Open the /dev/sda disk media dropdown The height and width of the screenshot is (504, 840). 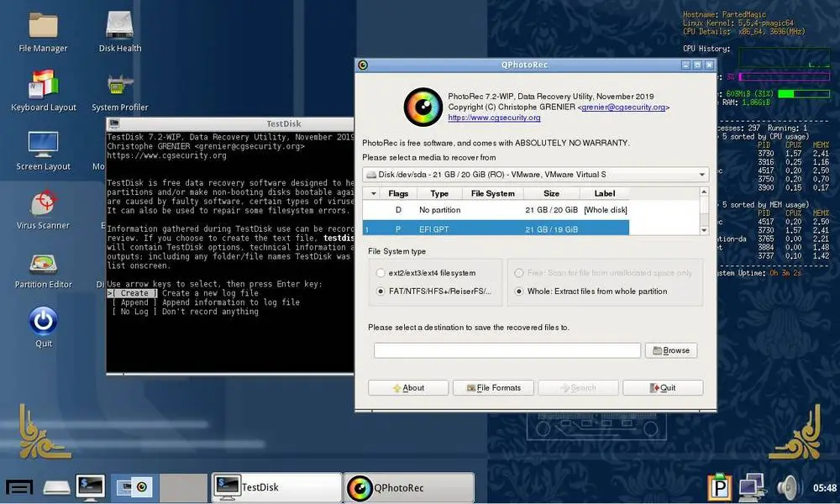point(536,174)
